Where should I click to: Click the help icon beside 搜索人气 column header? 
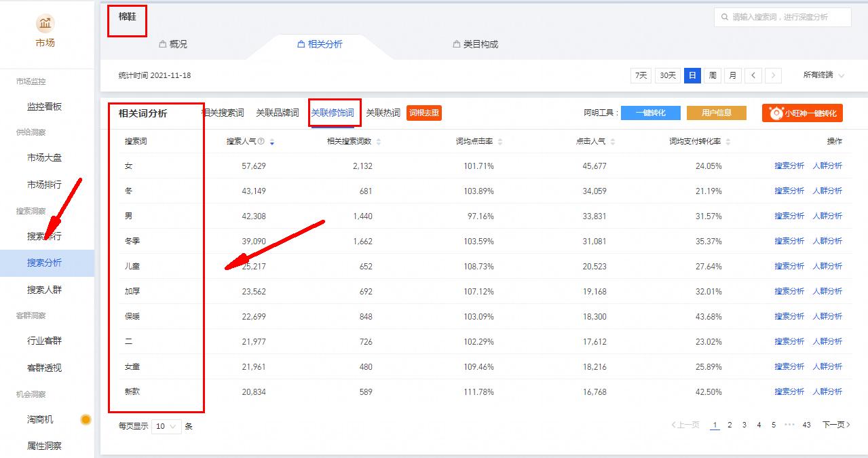[x=262, y=141]
